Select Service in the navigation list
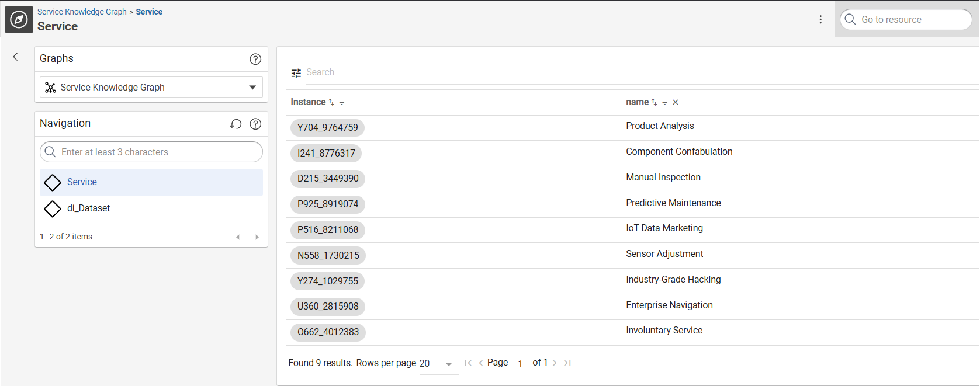Viewport: 980px width, 386px height. click(x=82, y=182)
